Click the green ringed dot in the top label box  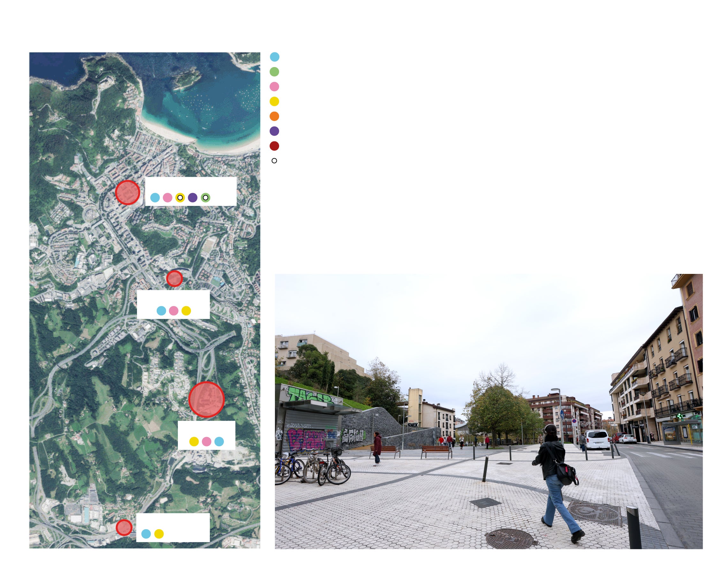(206, 198)
